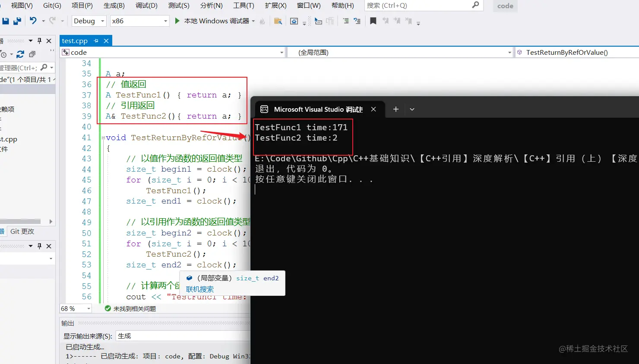
Task: Adjust the 68% zoom level control
Action: click(76, 308)
